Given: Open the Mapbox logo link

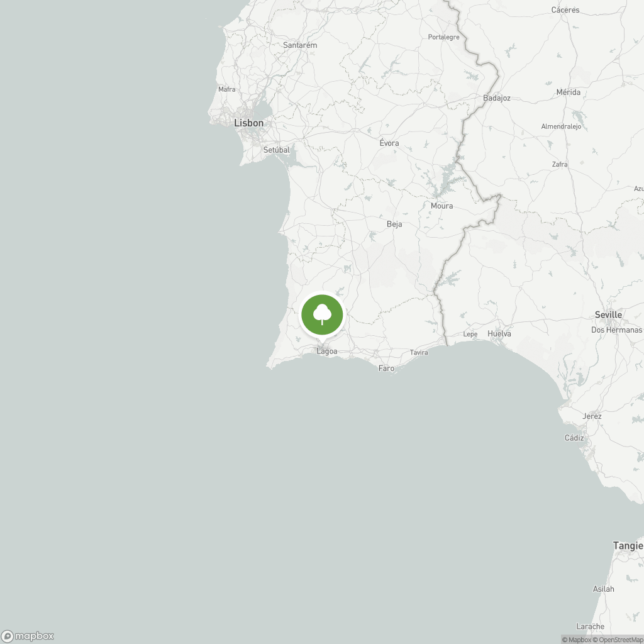Looking at the screenshot, I should pos(28,636).
